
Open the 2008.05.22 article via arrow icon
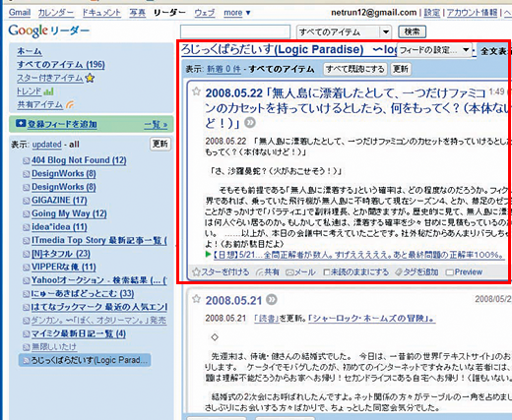click(250, 123)
